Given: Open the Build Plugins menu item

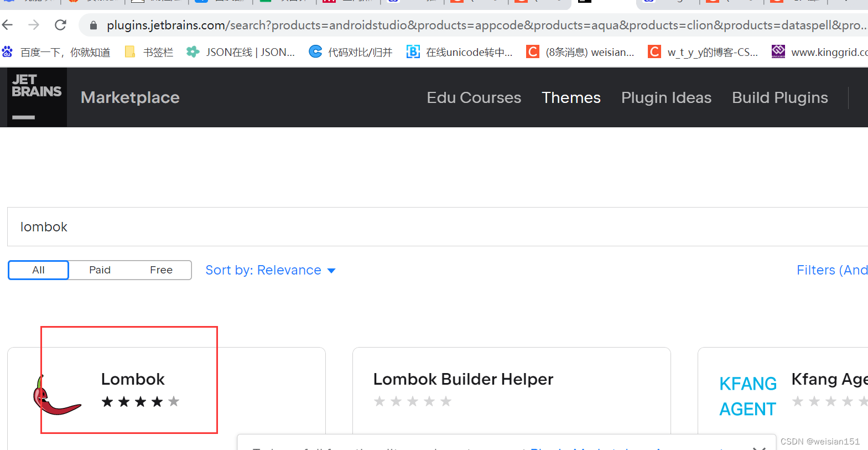Looking at the screenshot, I should (x=780, y=97).
